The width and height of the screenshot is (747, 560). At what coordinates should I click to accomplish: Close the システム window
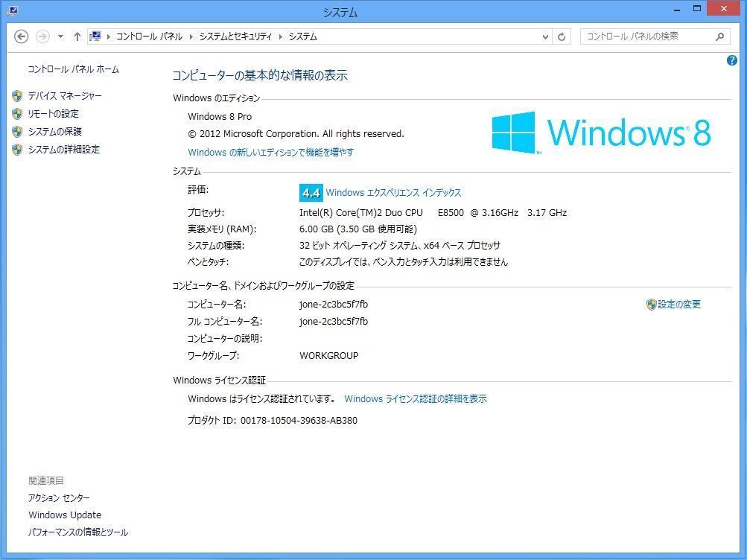724,9
